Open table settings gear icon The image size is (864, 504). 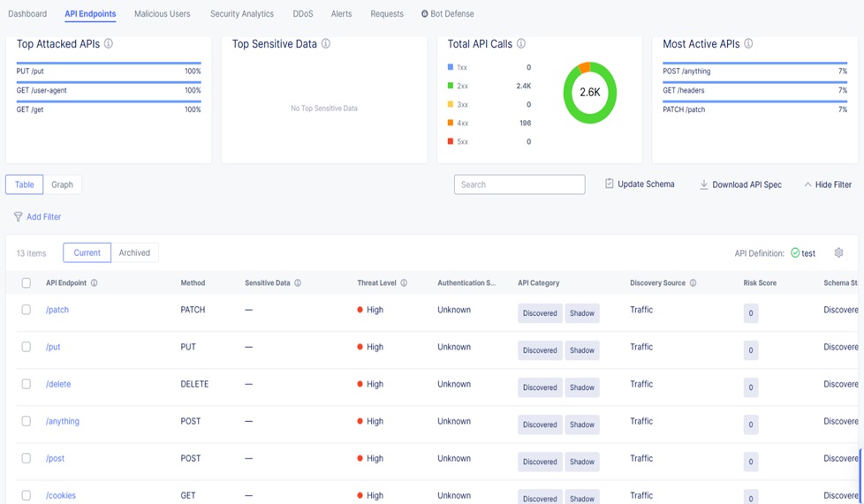point(838,252)
